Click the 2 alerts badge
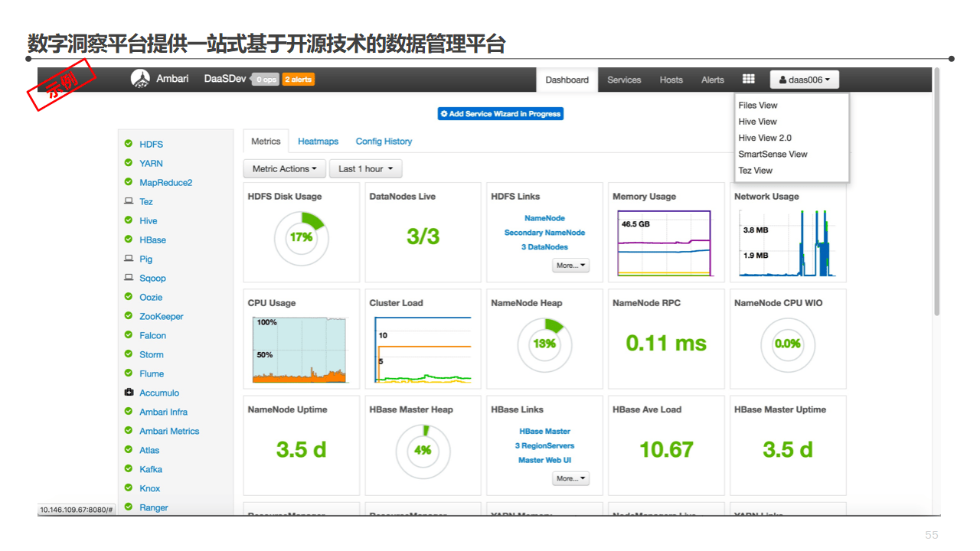 [x=299, y=80]
